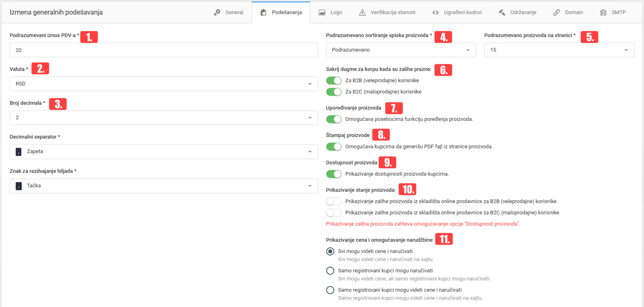Open the Verifikacija starosti tab label
644x307 pixels.
click(393, 13)
